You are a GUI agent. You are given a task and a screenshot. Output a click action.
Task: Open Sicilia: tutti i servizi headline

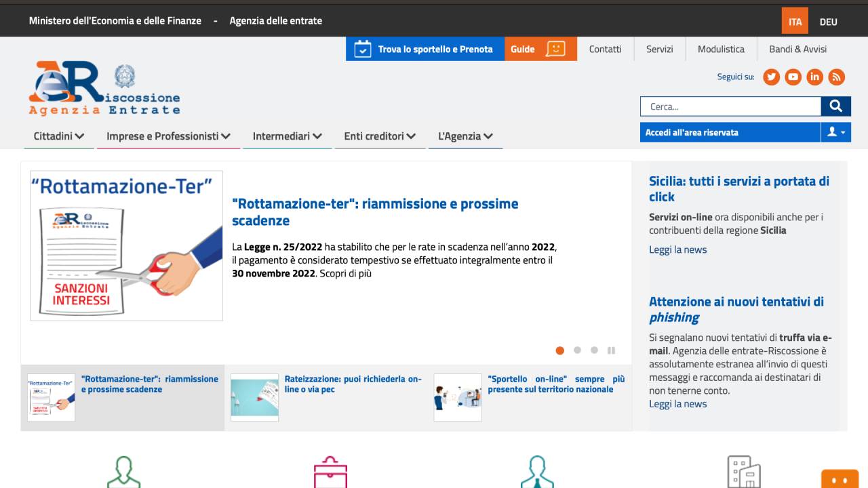pyautogui.click(x=739, y=189)
